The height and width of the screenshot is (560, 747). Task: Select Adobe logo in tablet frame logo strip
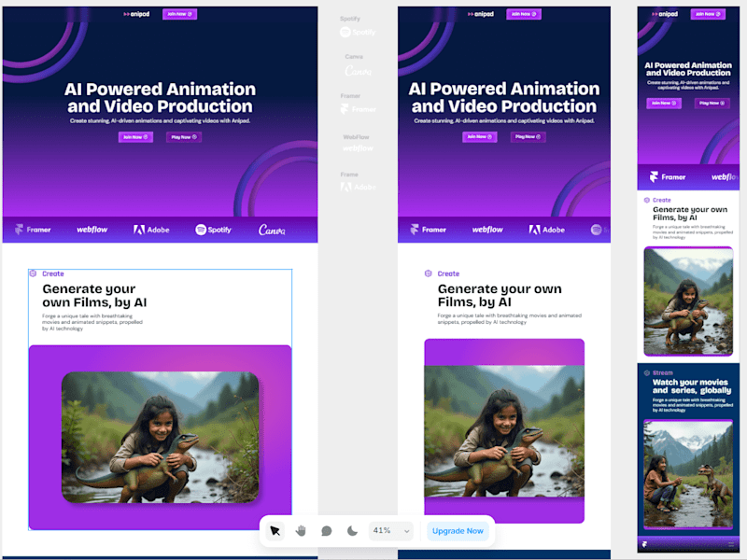[546, 230]
